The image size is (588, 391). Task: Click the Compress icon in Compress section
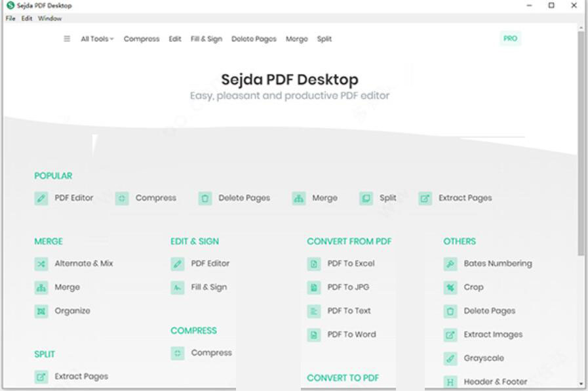(178, 353)
